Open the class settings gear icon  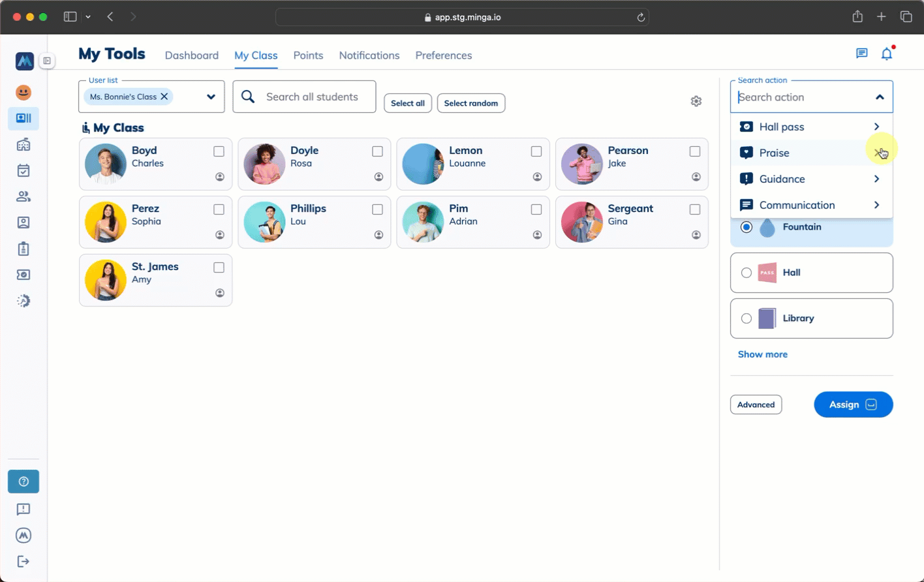(696, 101)
